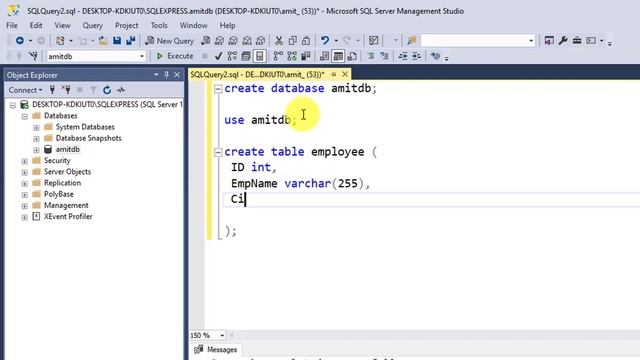640x360 pixels.
Task: Click the Include Actual Execution Plan icon
Action: [278, 56]
